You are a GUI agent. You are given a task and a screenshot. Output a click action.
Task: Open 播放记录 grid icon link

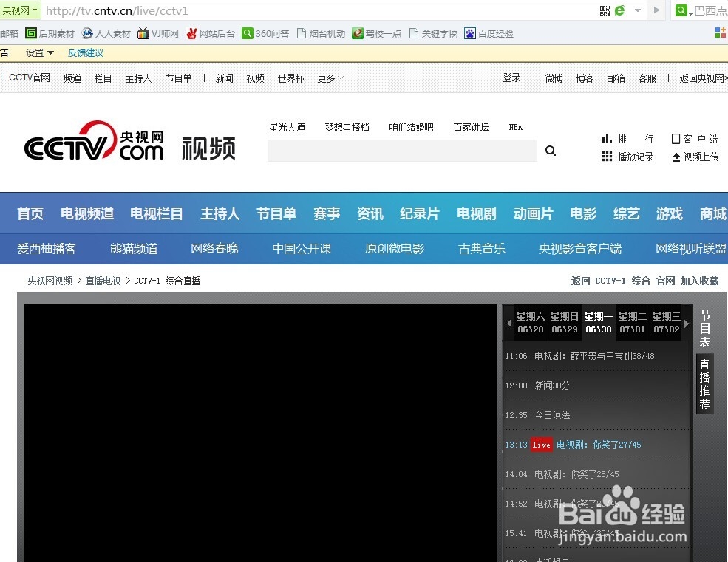tap(627, 157)
